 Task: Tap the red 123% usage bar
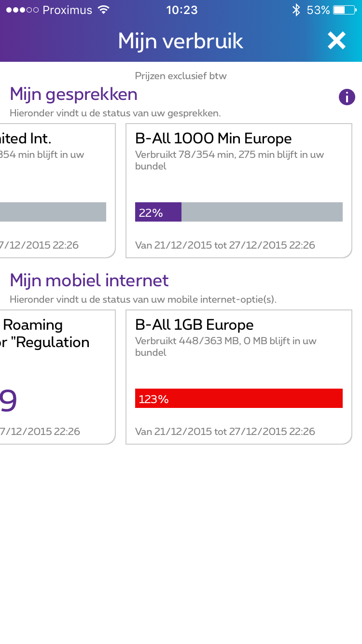pos(238,399)
